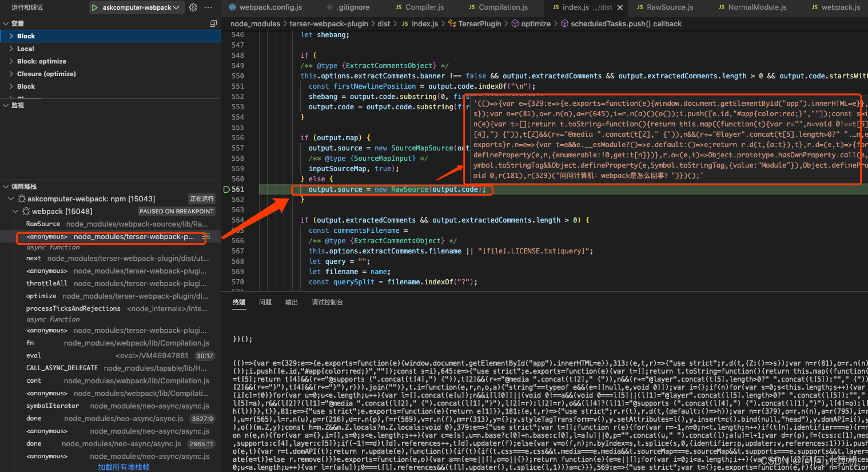Click the dist breadcrumb
The image size is (868, 472).
[x=384, y=23]
